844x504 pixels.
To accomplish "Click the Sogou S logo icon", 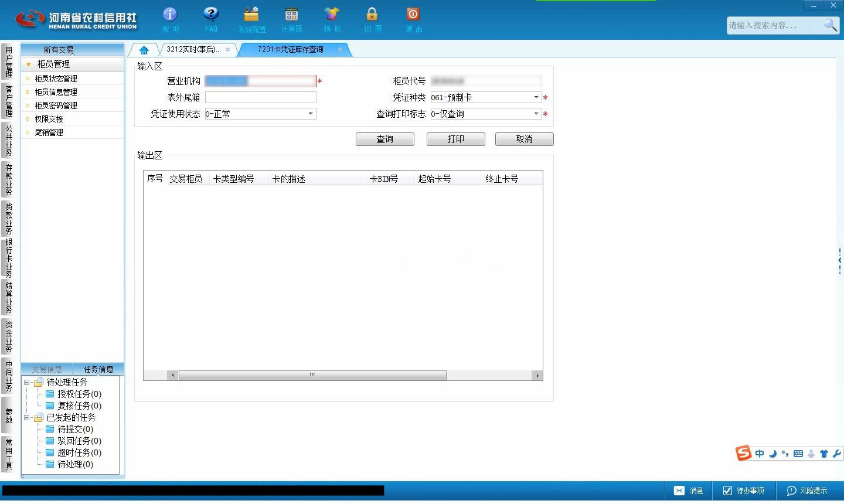I will [x=743, y=453].
